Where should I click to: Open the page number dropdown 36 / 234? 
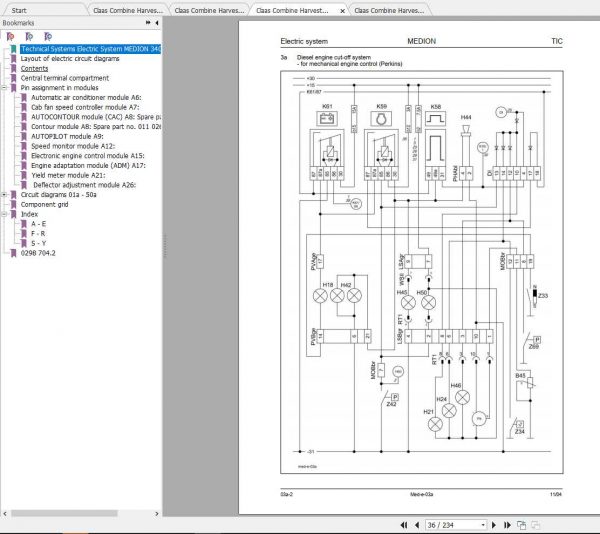[483, 525]
